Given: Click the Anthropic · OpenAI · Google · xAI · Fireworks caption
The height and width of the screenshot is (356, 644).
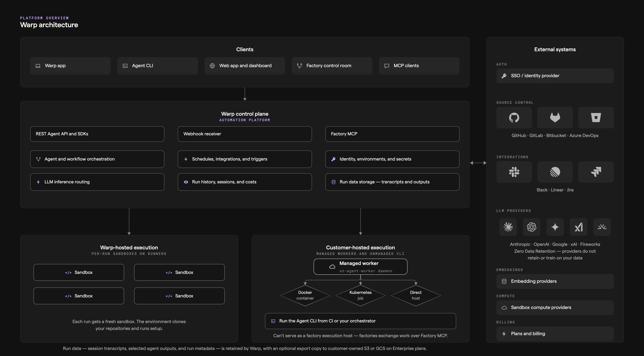Looking at the screenshot, I should (555, 244).
